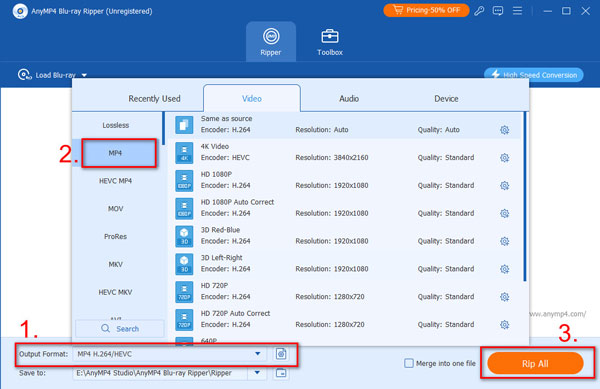Click the HD 1080P Auto Correct icon
This screenshot has height=389, width=600.
tap(184, 208)
